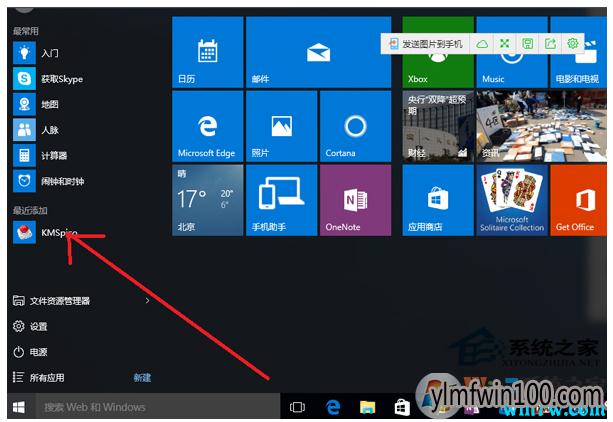Launch Edge from the taskbar
The image size is (613, 422).
pos(333,407)
